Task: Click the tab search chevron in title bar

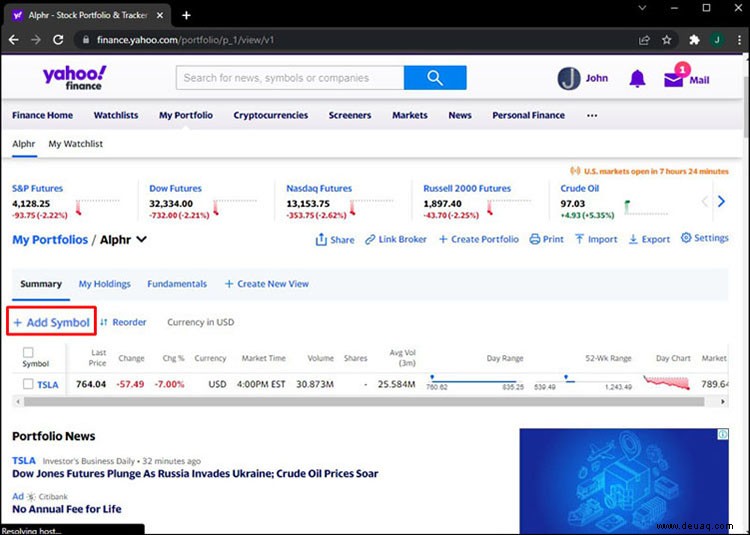Action: click(642, 8)
